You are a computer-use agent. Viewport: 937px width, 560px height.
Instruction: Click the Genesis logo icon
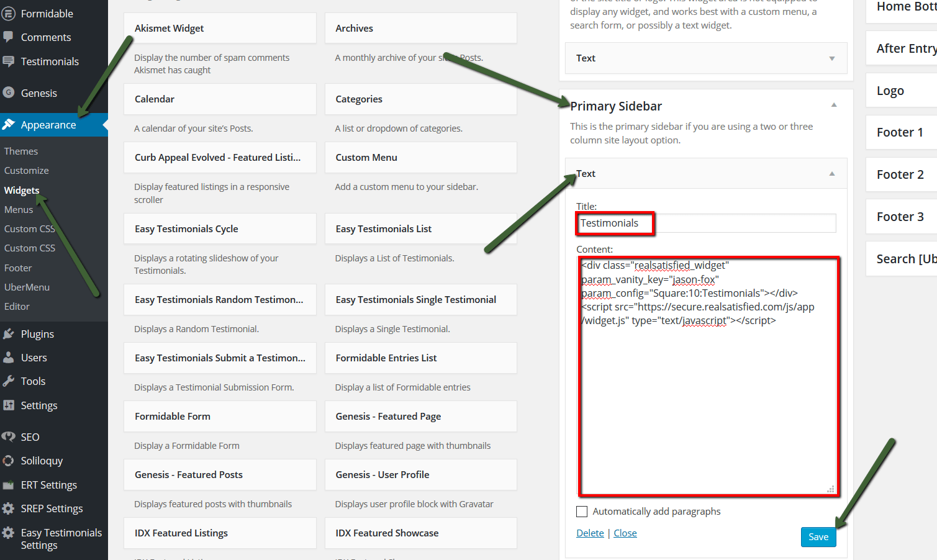[9, 93]
